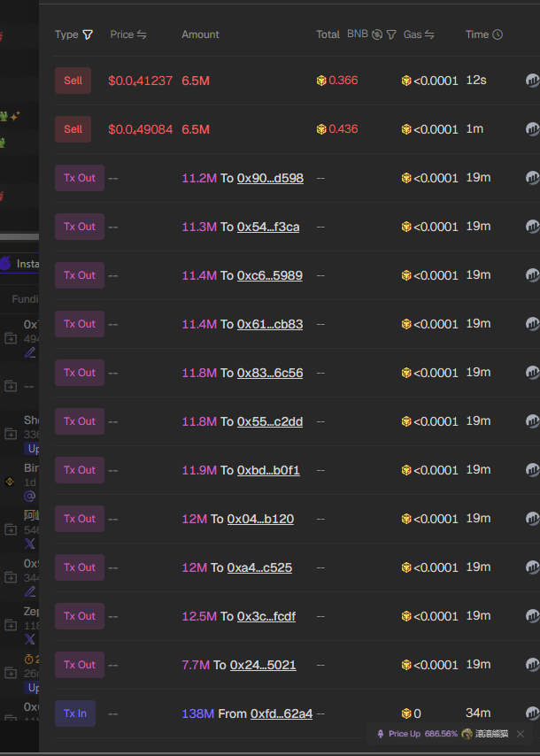Open recipient address 0xc6...5989
540x756 pixels.
tap(269, 275)
